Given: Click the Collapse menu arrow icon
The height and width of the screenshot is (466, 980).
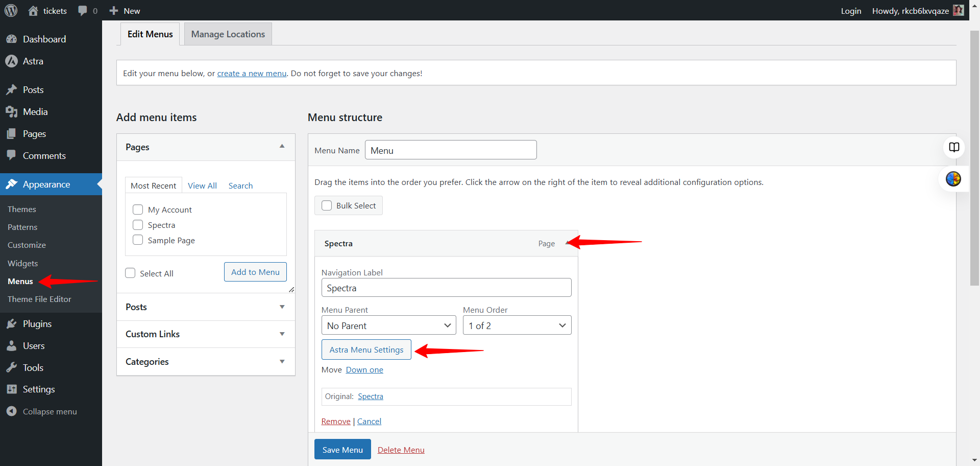Looking at the screenshot, I should [x=11, y=411].
